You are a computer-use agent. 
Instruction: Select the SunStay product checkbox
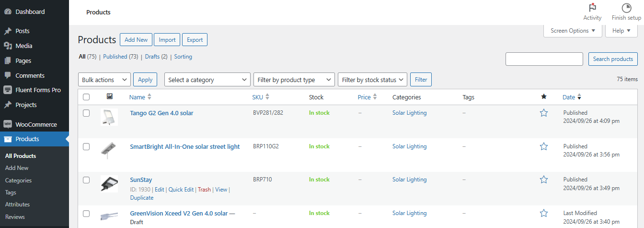pos(86,180)
